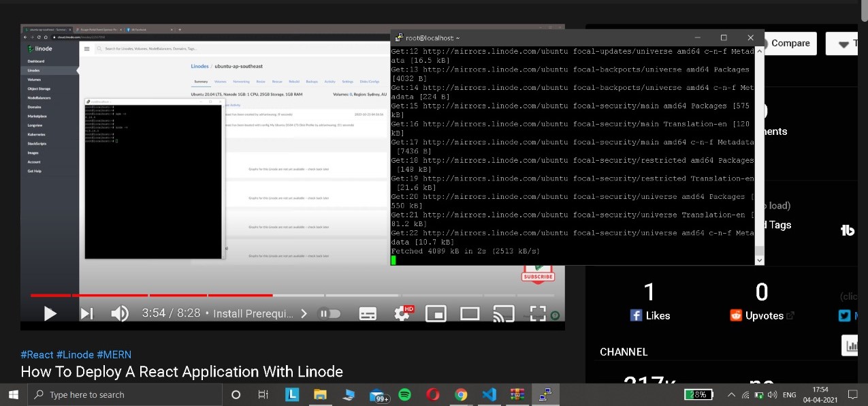Screen dimensions: 868x406
Task: Click the terminal green cursor prompt
Action: point(393,260)
